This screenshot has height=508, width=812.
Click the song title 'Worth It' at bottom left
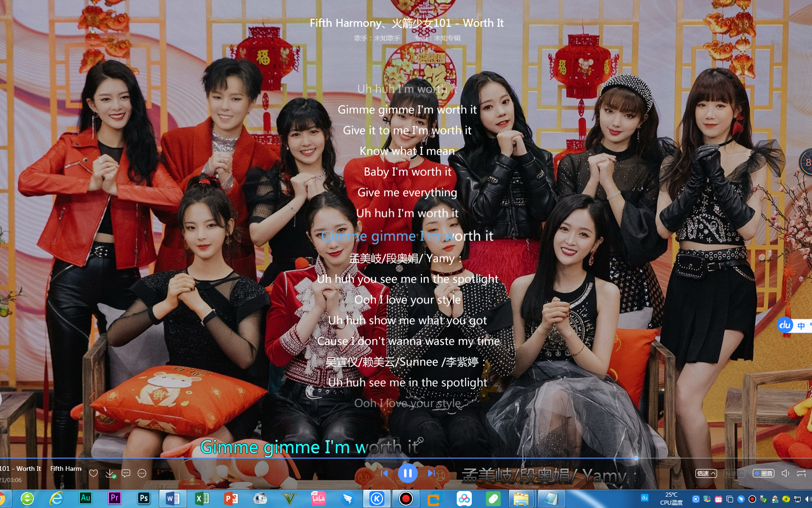click(21, 468)
